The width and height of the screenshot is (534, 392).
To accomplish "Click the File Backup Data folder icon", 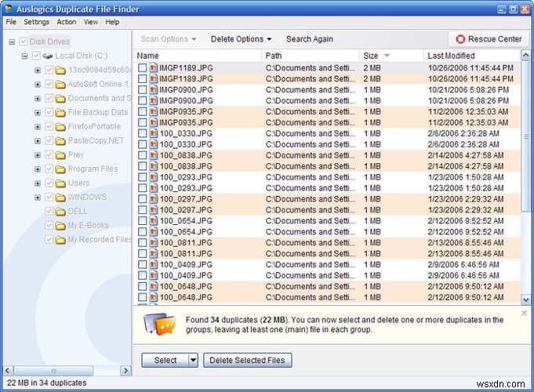I will point(60,112).
